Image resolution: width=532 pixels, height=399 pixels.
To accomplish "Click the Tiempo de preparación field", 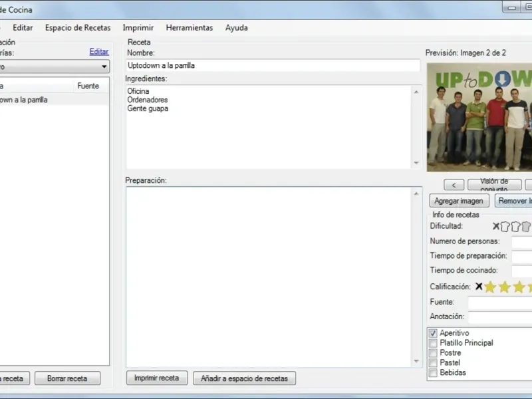I will (521, 257).
